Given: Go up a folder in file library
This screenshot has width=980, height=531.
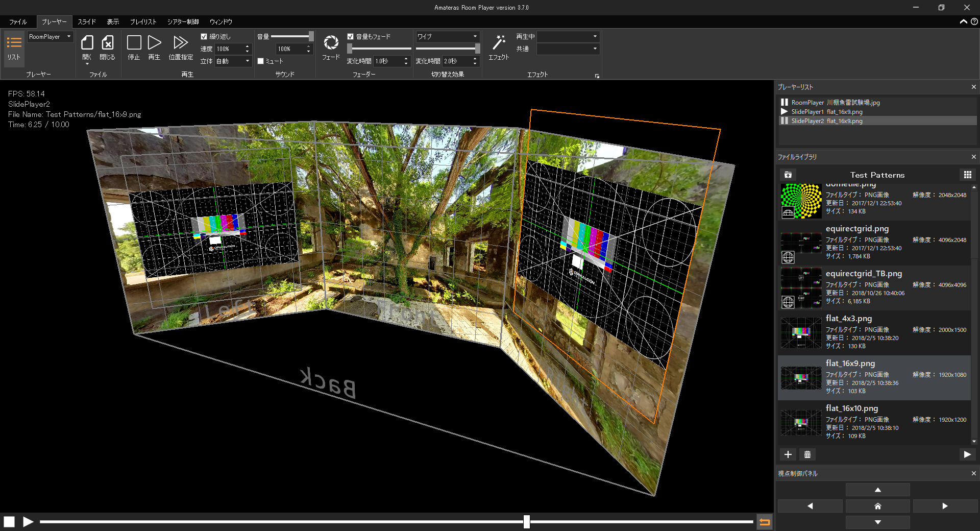Looking at the screenshot, I should pos(788,175).
